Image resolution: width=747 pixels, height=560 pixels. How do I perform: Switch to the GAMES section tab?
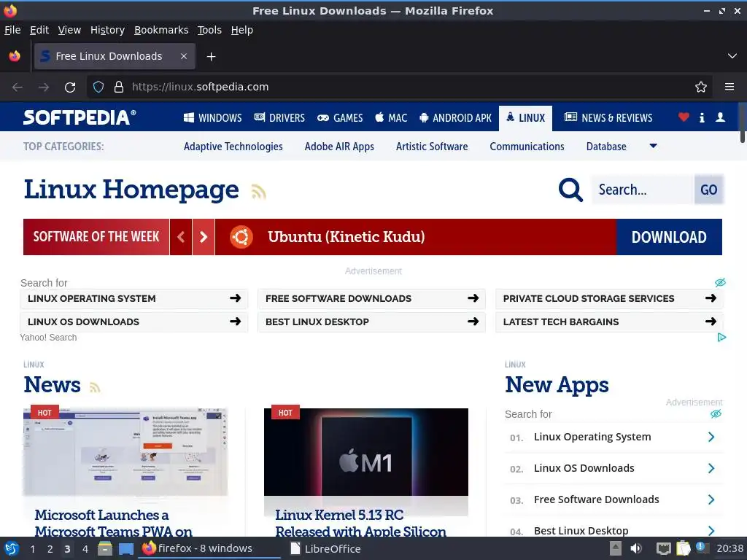340,117
